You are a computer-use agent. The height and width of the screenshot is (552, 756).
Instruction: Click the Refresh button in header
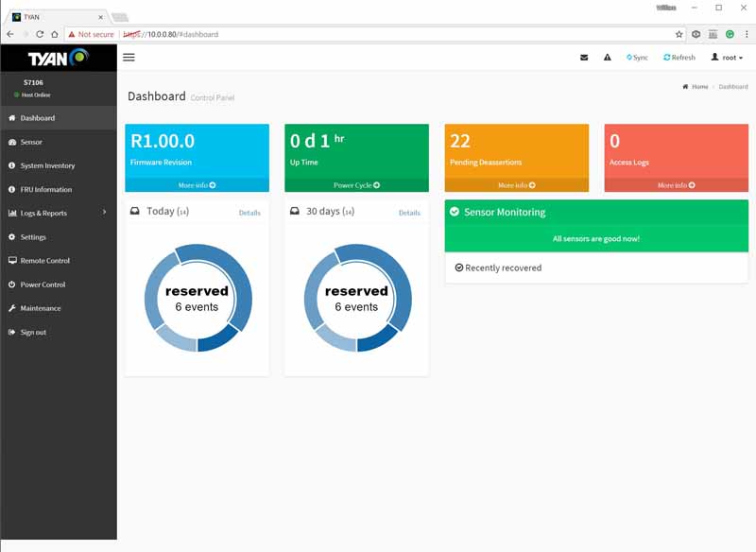[x=679, y=58]
